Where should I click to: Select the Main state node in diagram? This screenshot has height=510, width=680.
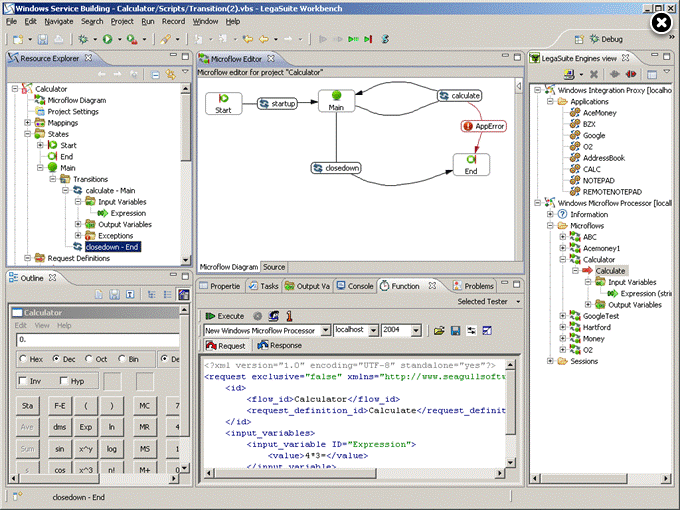pyautogui.click(x=337, y=101)
